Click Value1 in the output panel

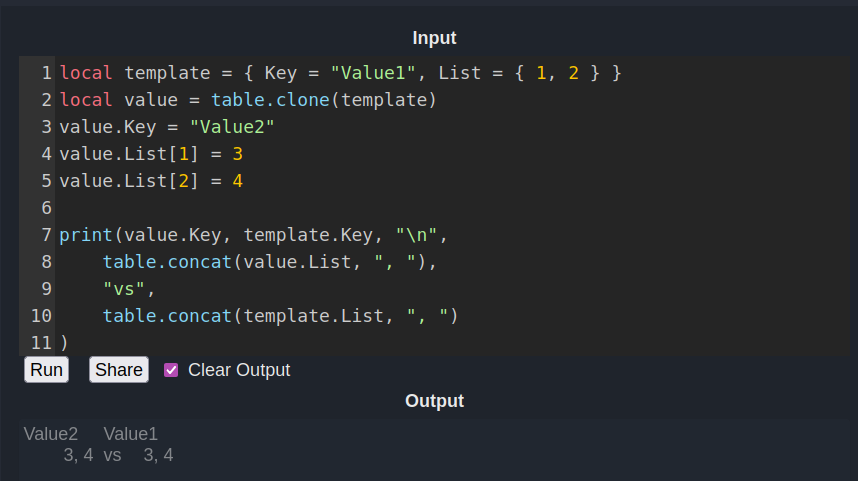[131, 434]
